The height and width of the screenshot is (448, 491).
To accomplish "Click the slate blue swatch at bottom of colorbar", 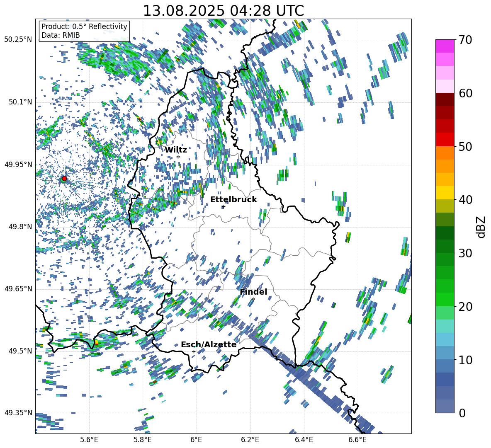I will click(x=445, y=406).
